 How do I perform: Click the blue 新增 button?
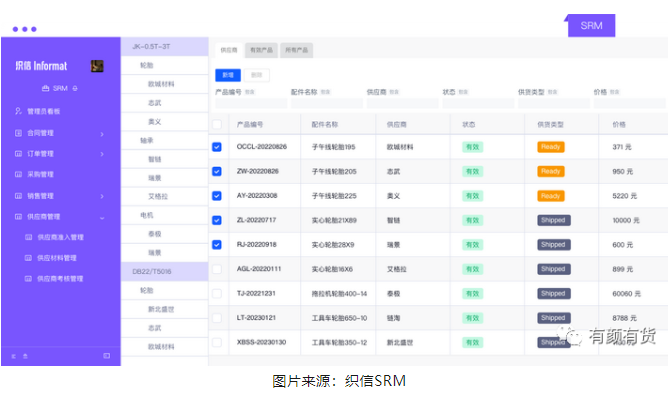pos(228,75)
